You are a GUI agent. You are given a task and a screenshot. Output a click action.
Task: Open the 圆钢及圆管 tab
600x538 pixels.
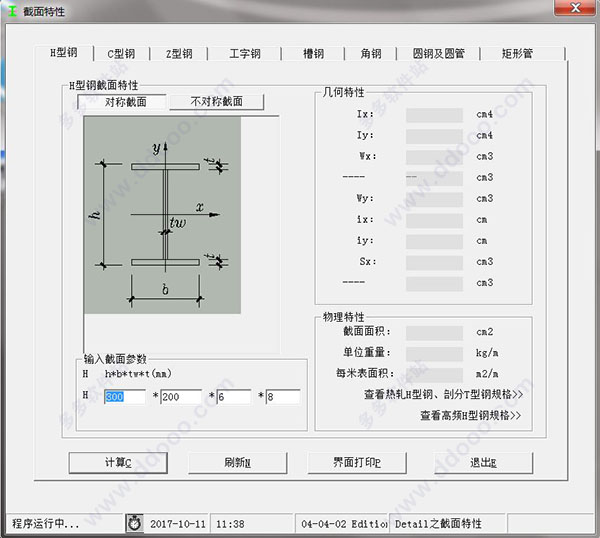[x=438, y=54]
